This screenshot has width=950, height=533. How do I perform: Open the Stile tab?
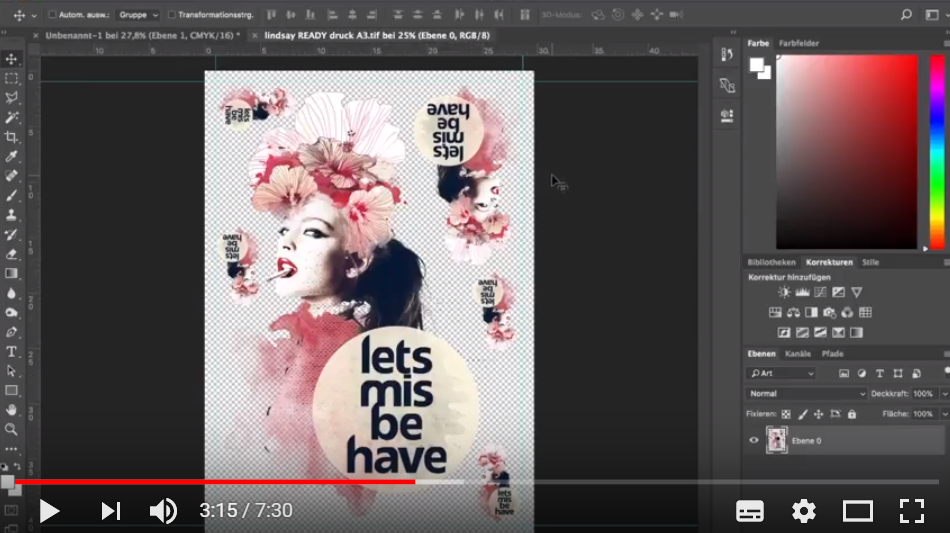(x=871, y=262)
